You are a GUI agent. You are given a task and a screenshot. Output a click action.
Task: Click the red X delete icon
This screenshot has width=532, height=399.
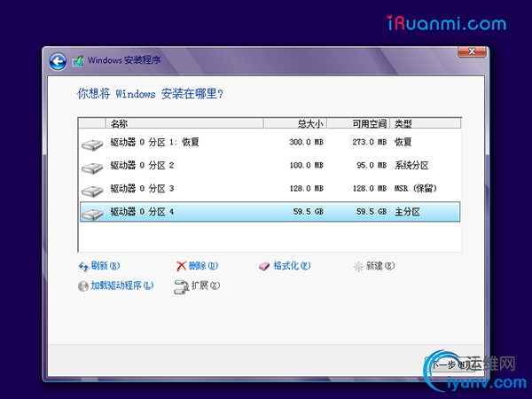pos(181,266)
